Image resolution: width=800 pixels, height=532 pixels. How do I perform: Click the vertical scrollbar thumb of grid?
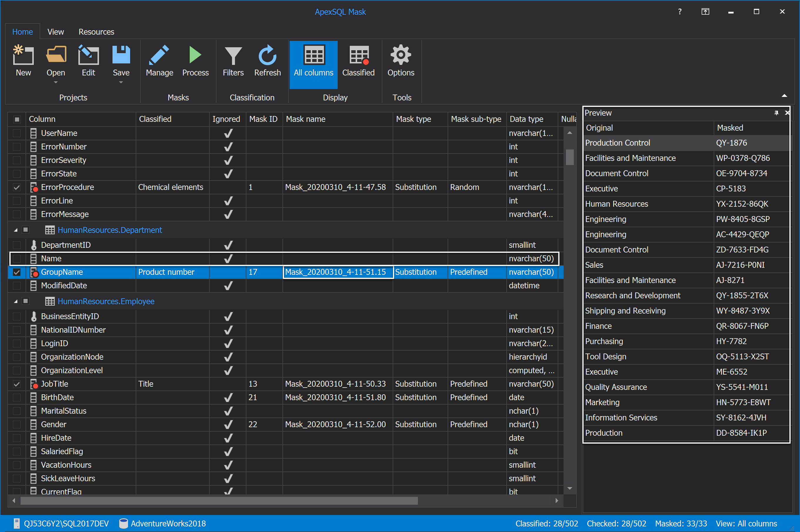click(x=569, y=157)
